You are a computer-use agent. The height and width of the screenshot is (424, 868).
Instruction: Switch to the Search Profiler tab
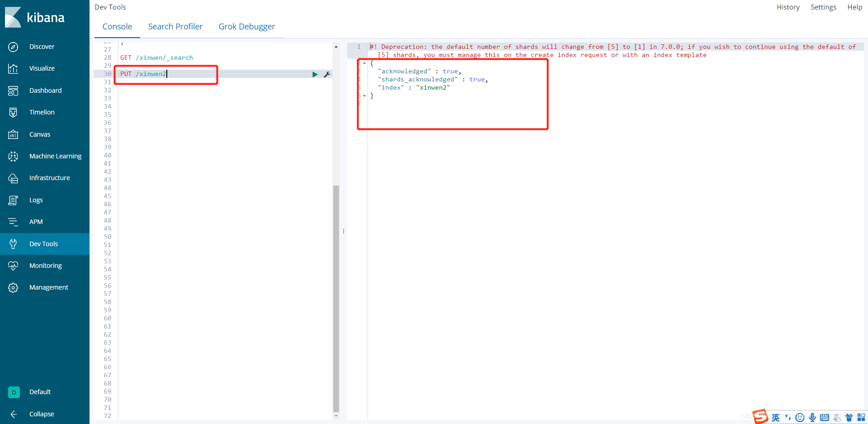click(175, 27)
